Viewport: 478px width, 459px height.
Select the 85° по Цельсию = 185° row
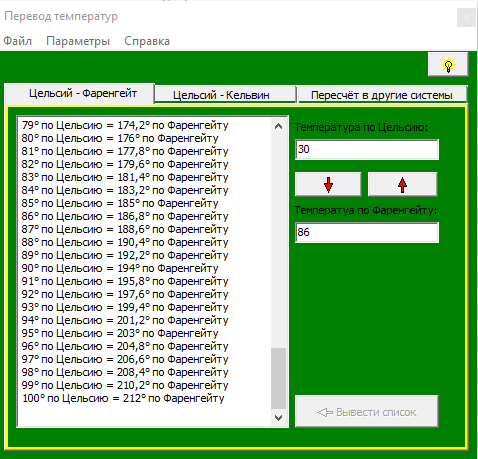click(145, 203)
